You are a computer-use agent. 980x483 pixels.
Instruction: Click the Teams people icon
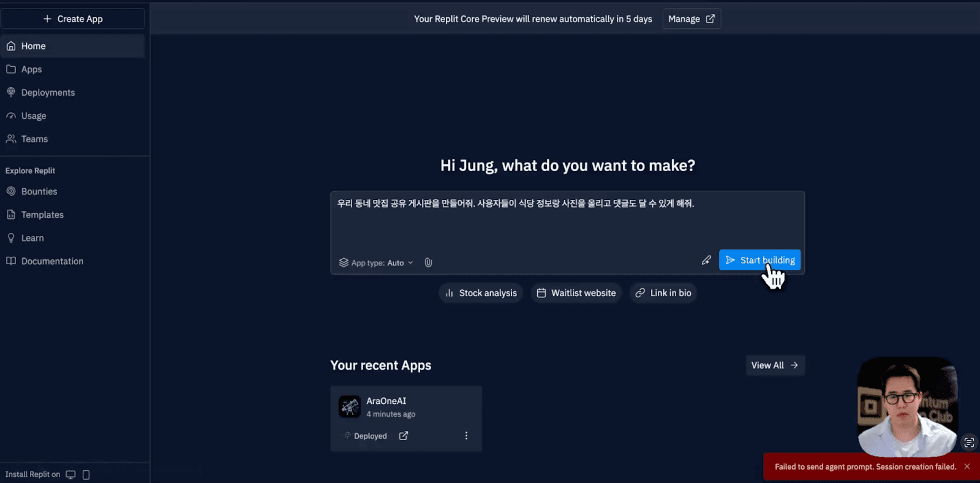pyautogui.click(x=11, y=139)
